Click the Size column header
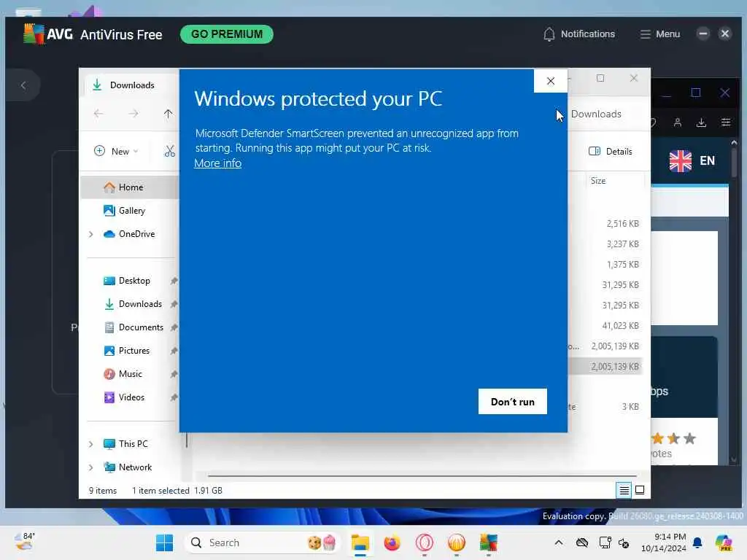Viewport: 747px width, 560px height. tap(614, 181)
